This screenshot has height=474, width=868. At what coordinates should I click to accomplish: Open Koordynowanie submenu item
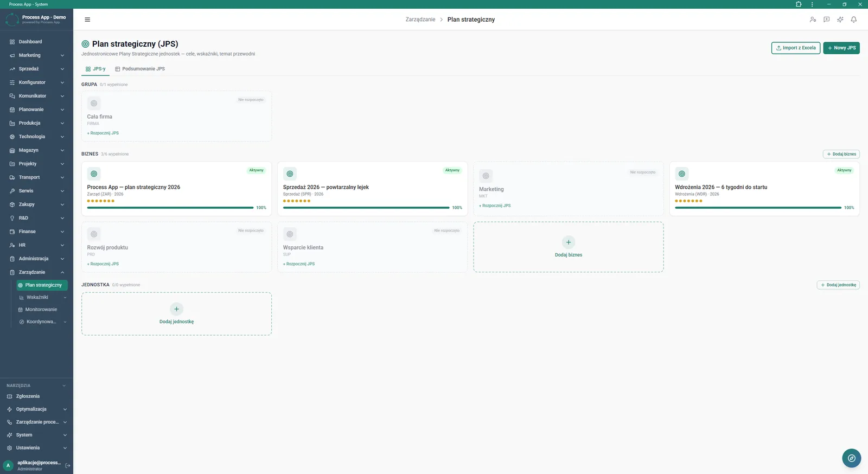click(42, 322)
